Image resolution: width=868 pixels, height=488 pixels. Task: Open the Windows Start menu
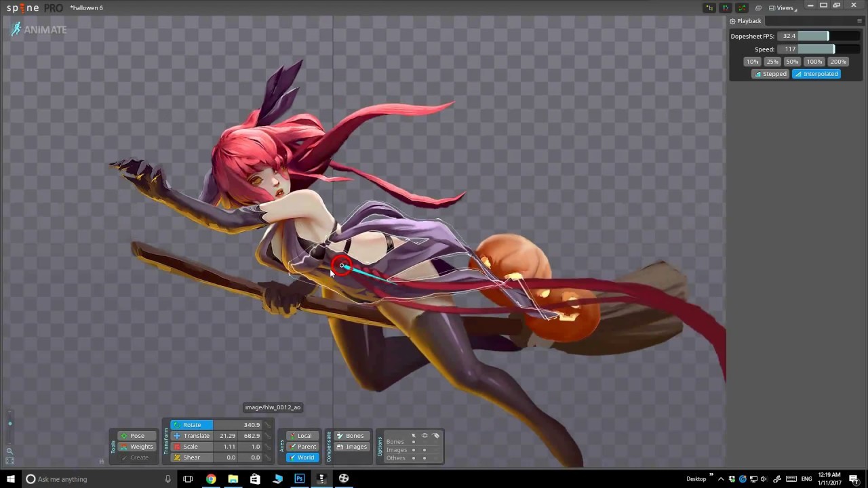click(10, 479)
